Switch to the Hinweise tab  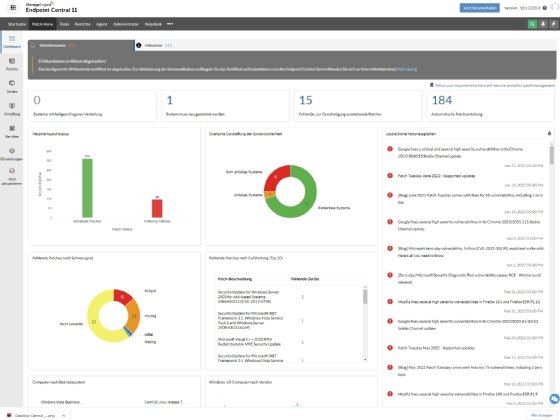click(x=154, y=45)
